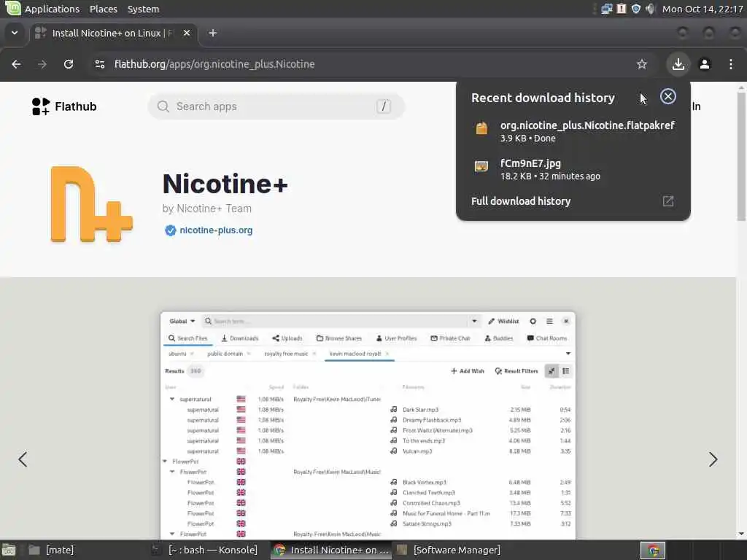Open the System menu
747x560 pixels.
144,9
